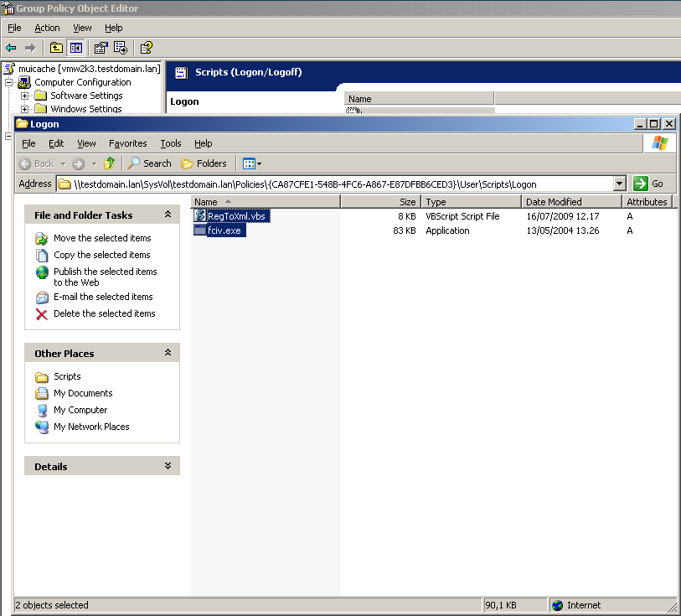Open the Help menu in Group Policy Editor
The height and width of the screenshot is (616, 681).
click(x=114, y=28)
